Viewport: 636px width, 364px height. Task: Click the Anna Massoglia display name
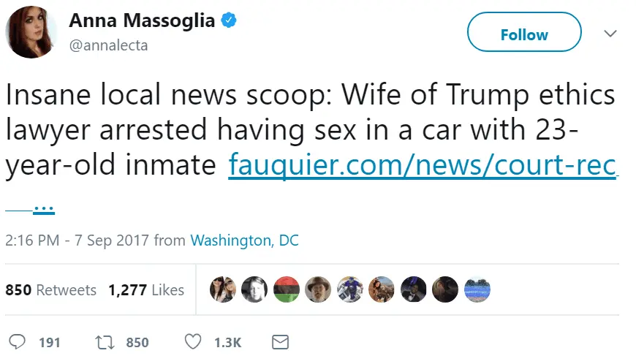[x=142, y=21]
